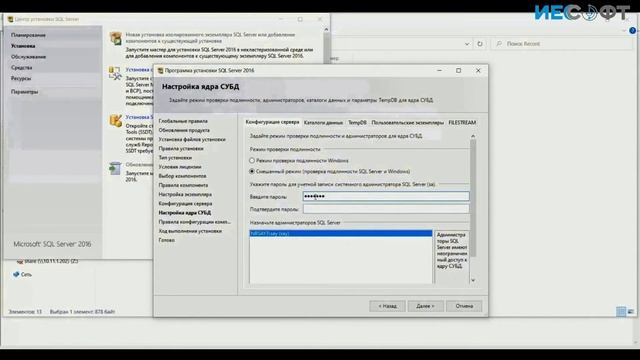The height and width of the screenshot is (360, 640).
Task: Select the highlighted administrator entry in list
Action: [341, 233]
